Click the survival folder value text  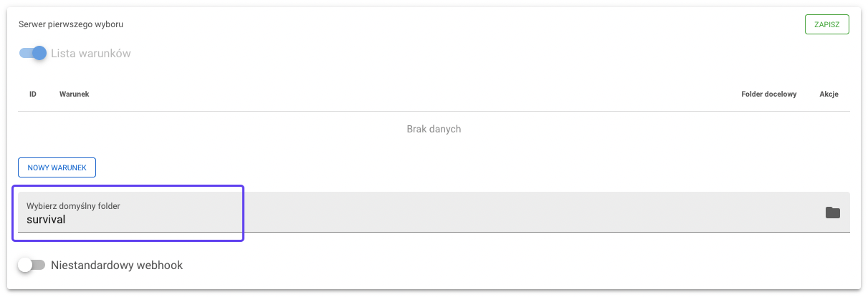tap(46, 220)
